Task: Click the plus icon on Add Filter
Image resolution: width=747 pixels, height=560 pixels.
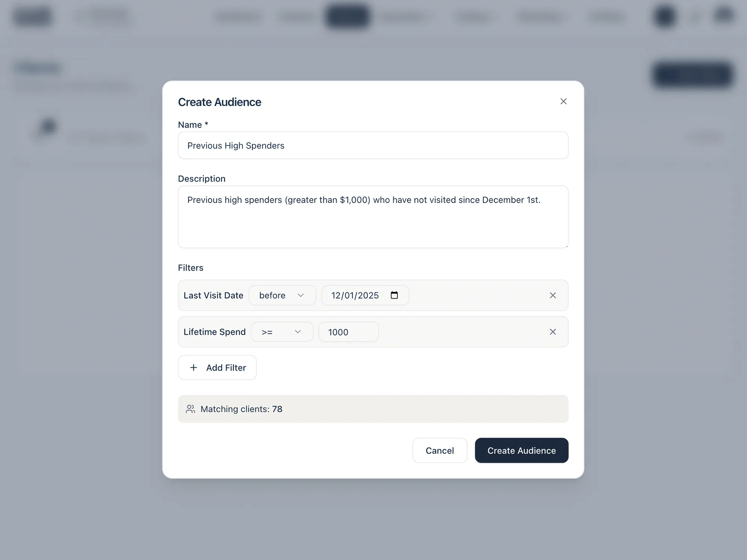Action: [193, 367]
